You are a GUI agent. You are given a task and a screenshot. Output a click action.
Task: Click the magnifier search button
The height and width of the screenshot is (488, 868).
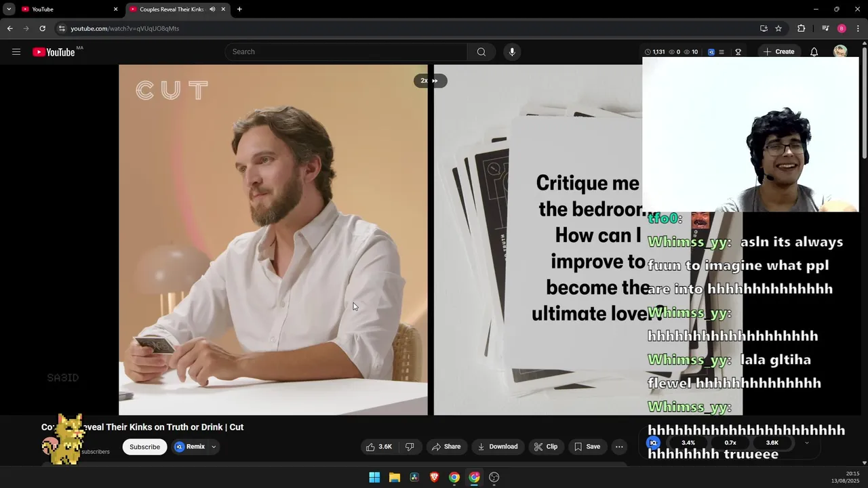tap(481, 52)
